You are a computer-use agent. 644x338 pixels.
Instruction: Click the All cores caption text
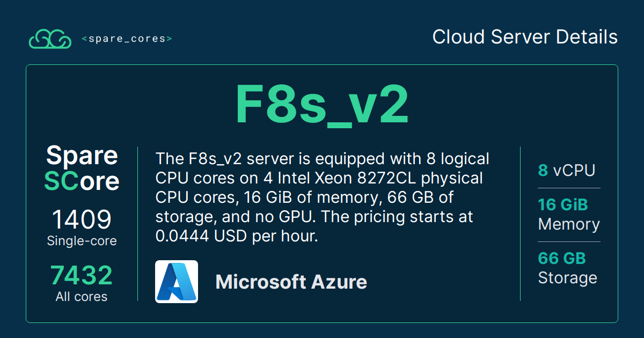coord(82,297)
